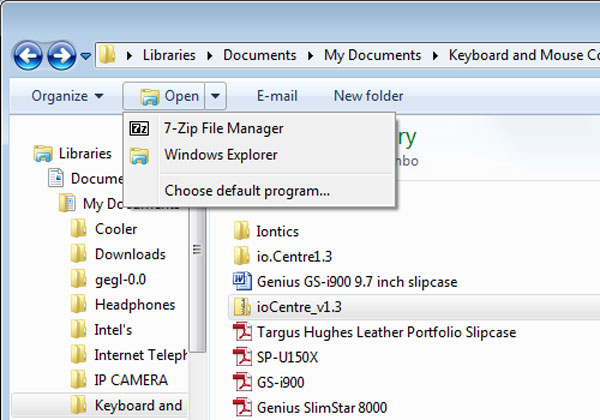This screenshot has height=420, width=600.
Task: Click the PDF icon beside Genius SlimStar 8000
Action: click(x=241, y=407)
